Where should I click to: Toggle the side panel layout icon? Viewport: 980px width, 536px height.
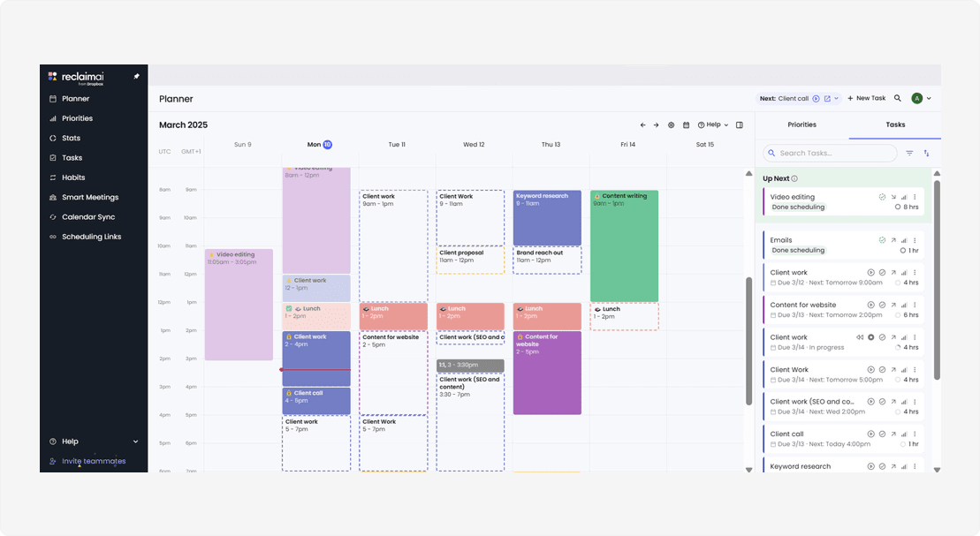point(740,125)
